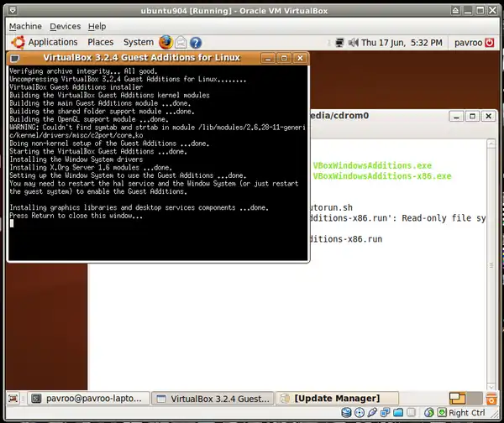Click the blue Help question mark icon

(196, 42)
